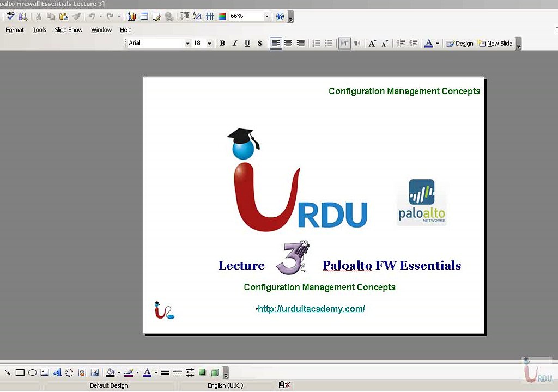Viewport: 558px width, 392px height.
Task: Set left-to-right text direction
Action: pos(344,44)
